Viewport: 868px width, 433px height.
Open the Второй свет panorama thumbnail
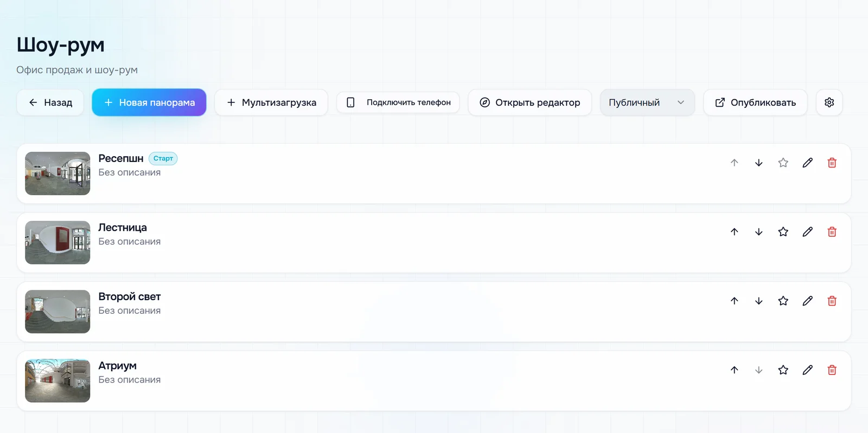pos(58,312)
